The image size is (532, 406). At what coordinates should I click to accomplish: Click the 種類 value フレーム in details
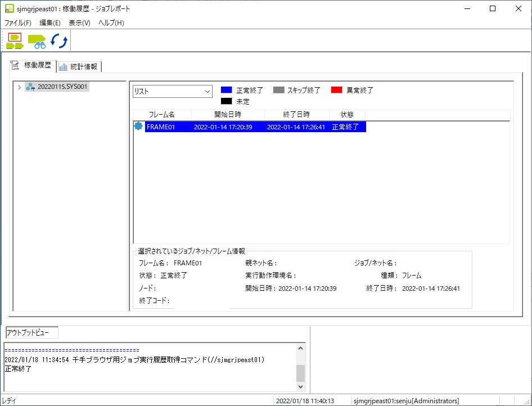412,276
